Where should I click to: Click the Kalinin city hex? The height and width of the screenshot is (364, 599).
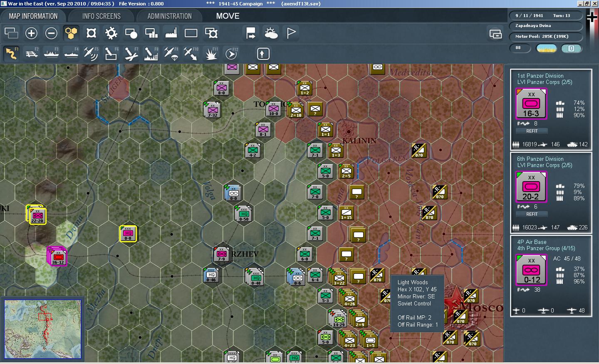pos(349,131)
